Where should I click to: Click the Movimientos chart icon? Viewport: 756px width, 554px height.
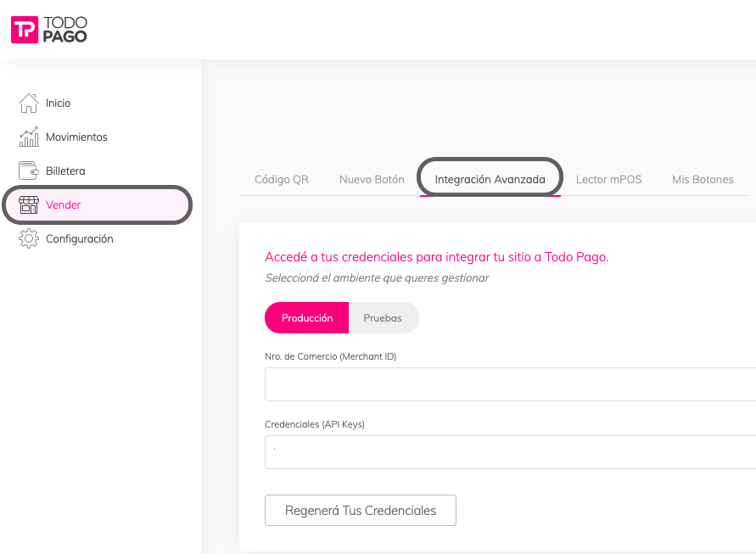click(x=29, y=137)
